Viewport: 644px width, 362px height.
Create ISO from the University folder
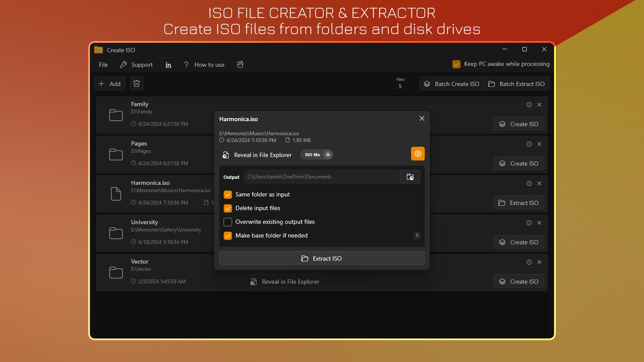point(519,242)
